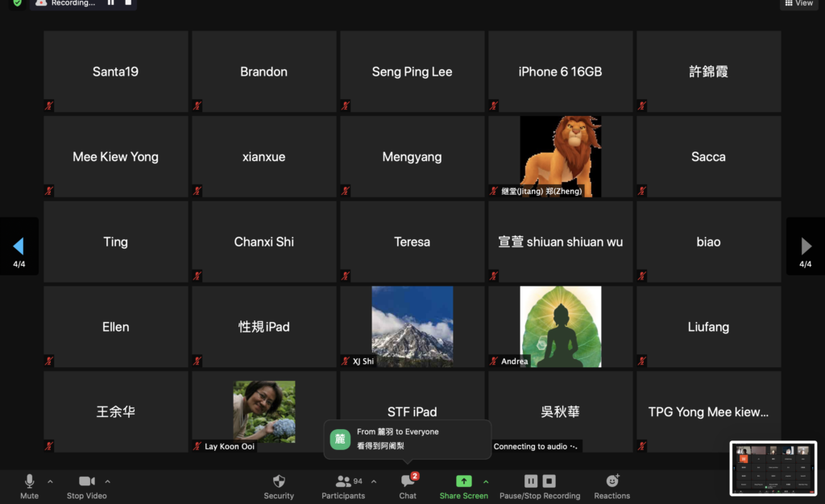Image resolution: width=825 pixels, height=504 pixels.
Task: Expand the caret next to Participants
Action: 374,481
